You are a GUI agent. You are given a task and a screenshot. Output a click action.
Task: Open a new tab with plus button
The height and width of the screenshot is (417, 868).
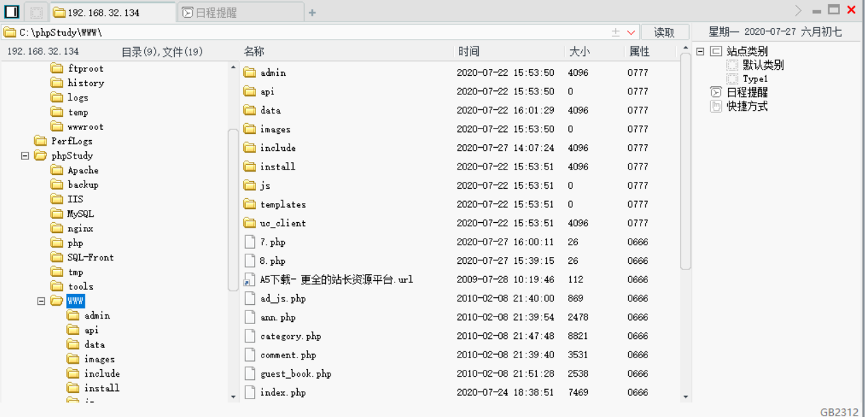pyautogui.click(x=312, y=12)
